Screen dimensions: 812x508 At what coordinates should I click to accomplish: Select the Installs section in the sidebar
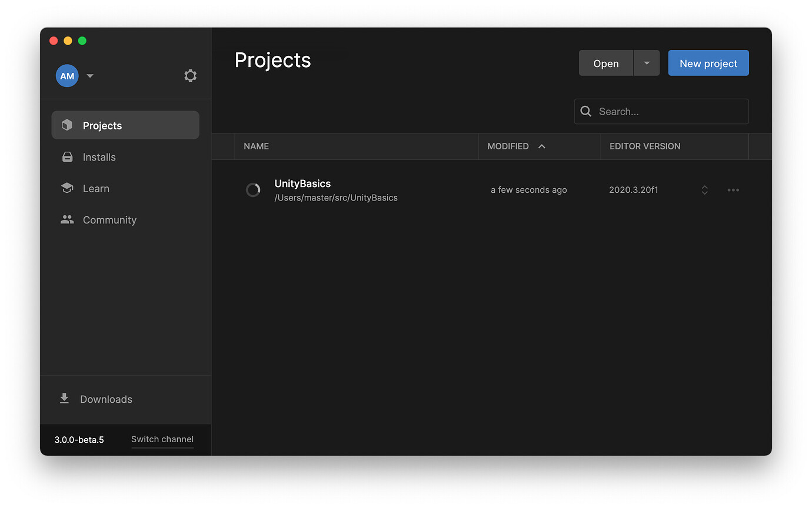pos(99,157)
